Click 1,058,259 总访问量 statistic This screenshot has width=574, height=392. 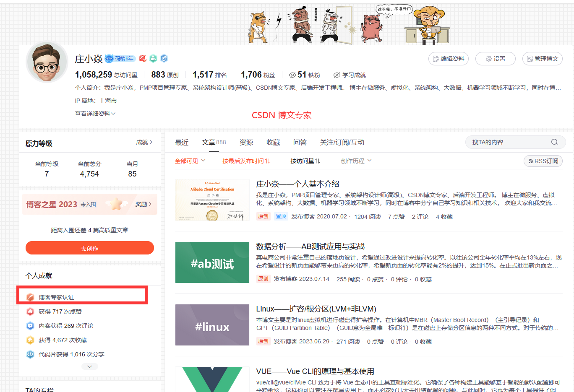tap(106, 75)
